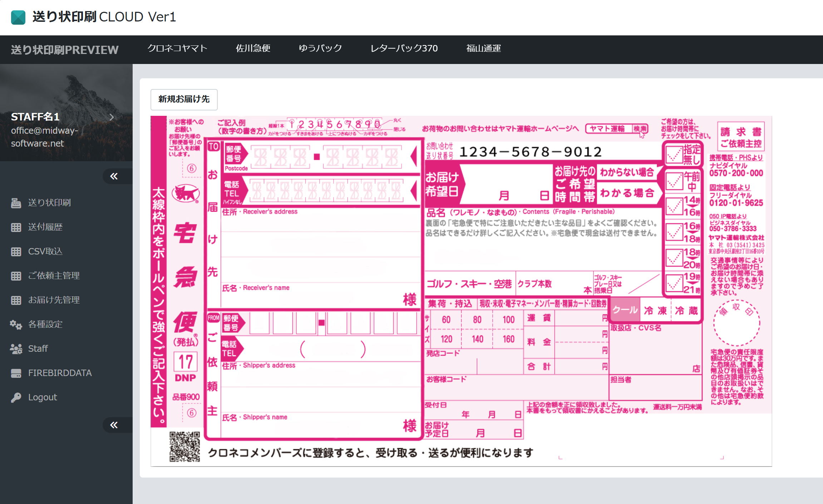Click the users icon beside Staff
The width and height of the screenshot is (823, 504).
(x=16, y=349)
